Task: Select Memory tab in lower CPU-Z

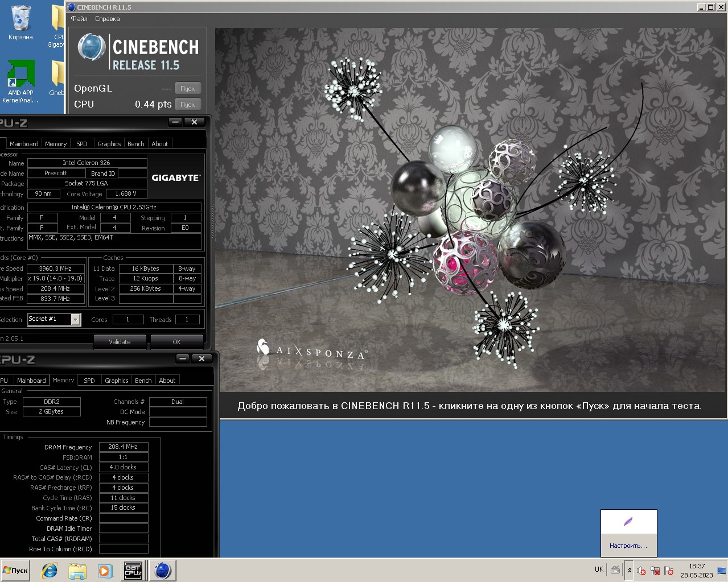Action: 63,380
